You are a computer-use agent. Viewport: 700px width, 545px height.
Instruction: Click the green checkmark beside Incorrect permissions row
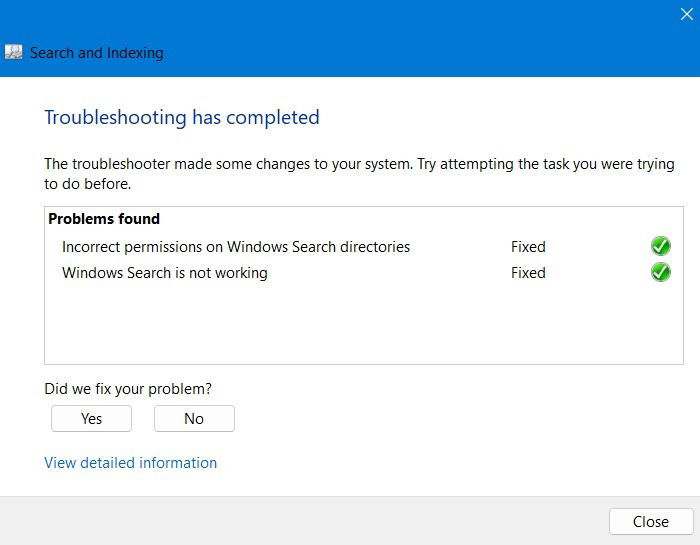coord(660,246)
